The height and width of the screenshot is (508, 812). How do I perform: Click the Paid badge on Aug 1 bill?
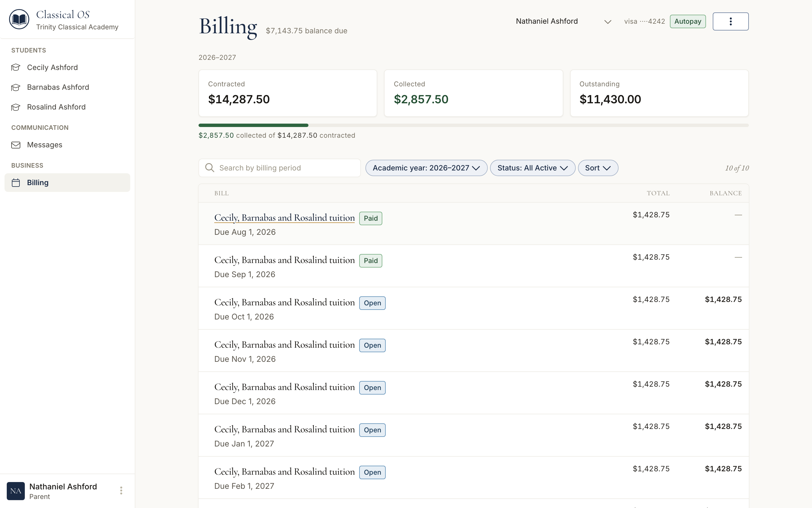point(370,218)
